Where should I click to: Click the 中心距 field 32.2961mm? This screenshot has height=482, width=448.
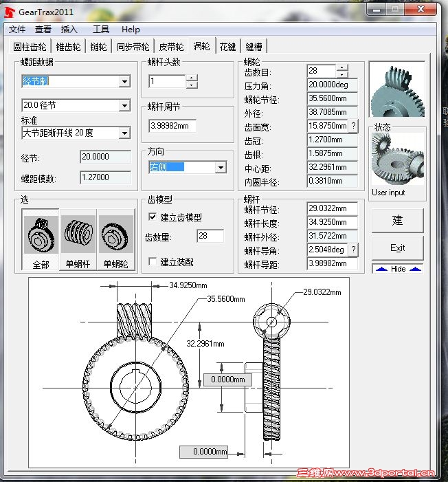coord(332,167)
